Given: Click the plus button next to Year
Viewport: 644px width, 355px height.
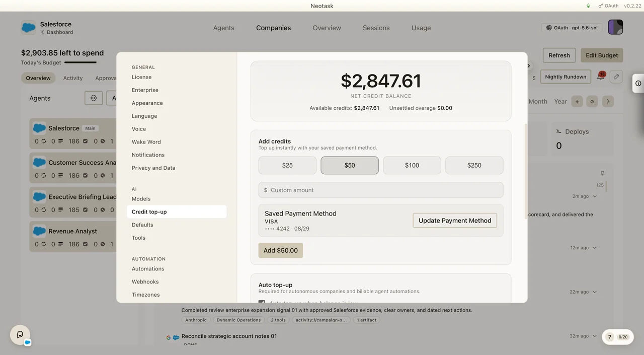Looking at the screenshot, I should (577, 101).
